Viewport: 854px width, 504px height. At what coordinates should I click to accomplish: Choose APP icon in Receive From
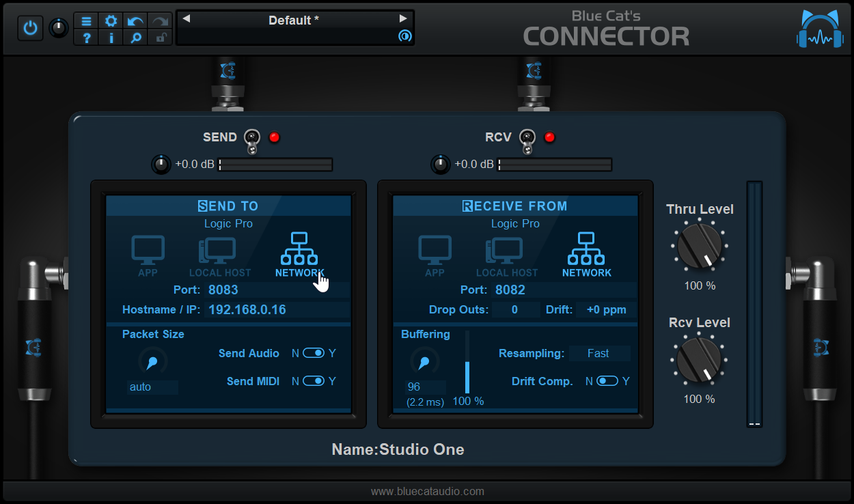435,256
